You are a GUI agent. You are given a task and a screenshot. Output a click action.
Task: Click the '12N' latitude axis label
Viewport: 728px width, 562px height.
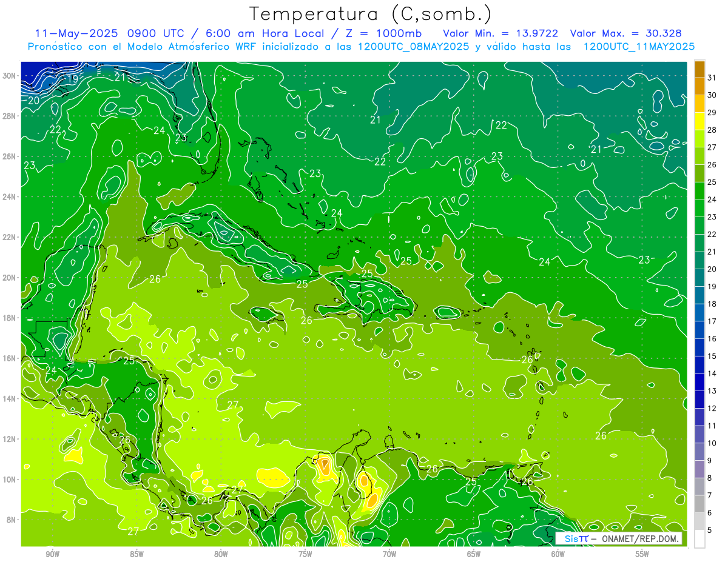pyautogui.click(x=10, y=439)
